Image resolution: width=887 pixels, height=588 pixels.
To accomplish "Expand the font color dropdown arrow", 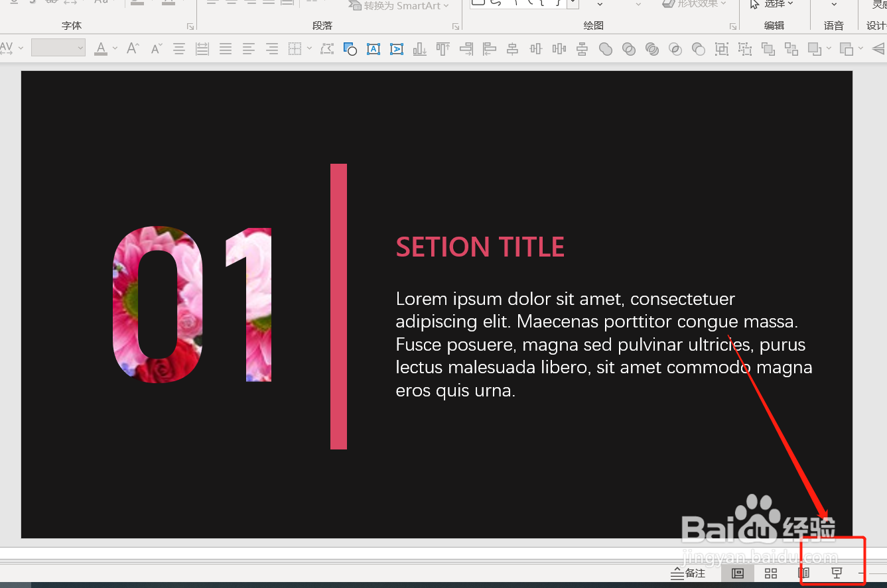I will coord(115,48).
